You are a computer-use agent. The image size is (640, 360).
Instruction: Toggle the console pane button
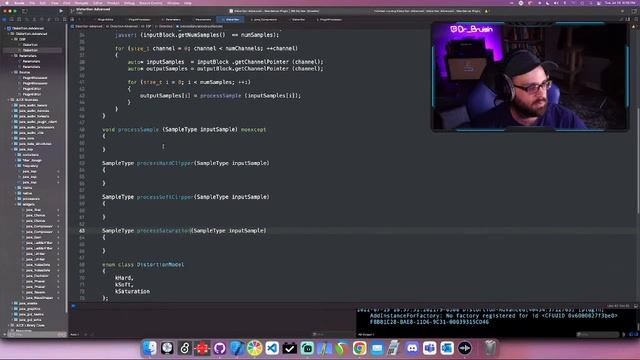(636, 334)
